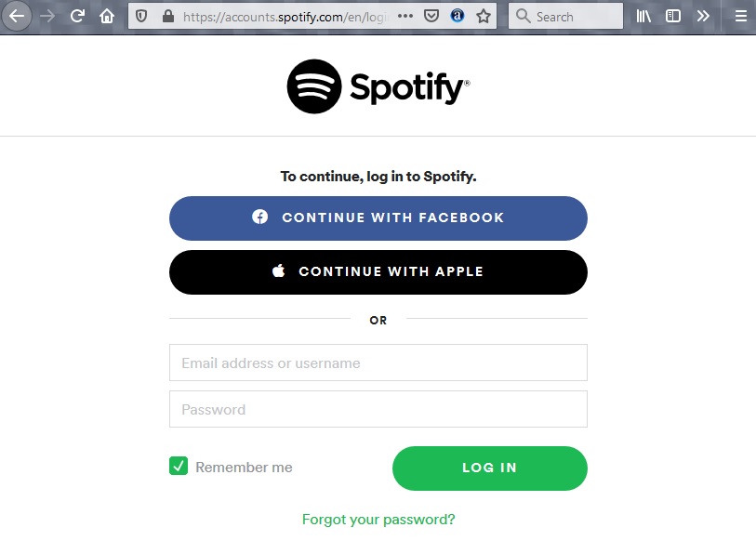
Task: Open the Forgot your password link
Action: pyautogui.click(x=378, y=520)
